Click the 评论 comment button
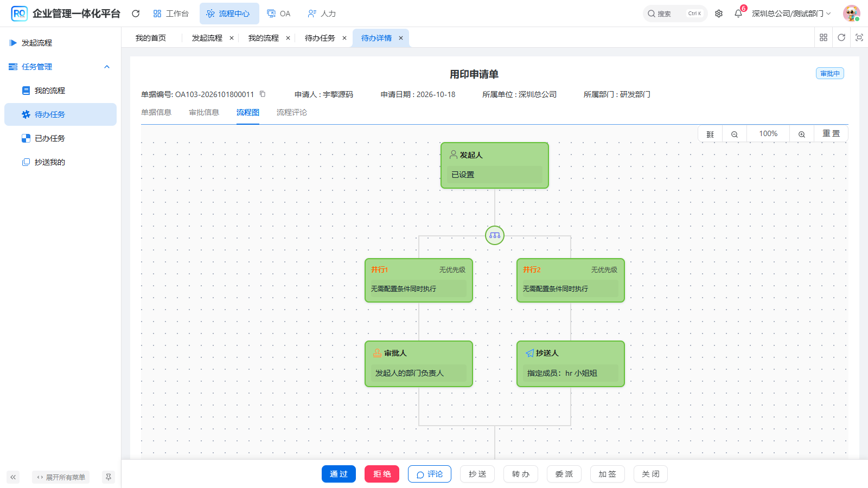868x488 pixels. coord(430,474)
